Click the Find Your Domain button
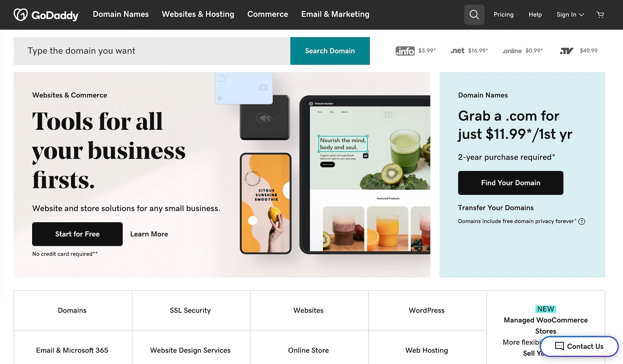 tap(510, 182)
